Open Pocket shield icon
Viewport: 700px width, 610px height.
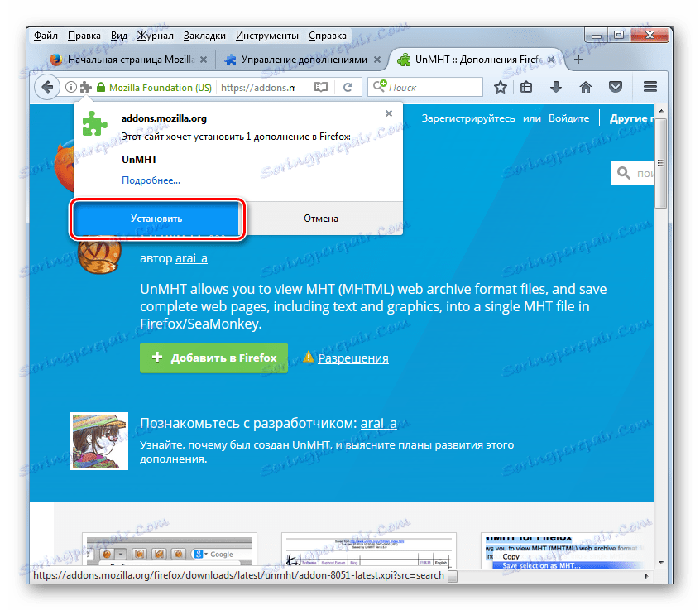pyautogui.click(x=616, y=87)
